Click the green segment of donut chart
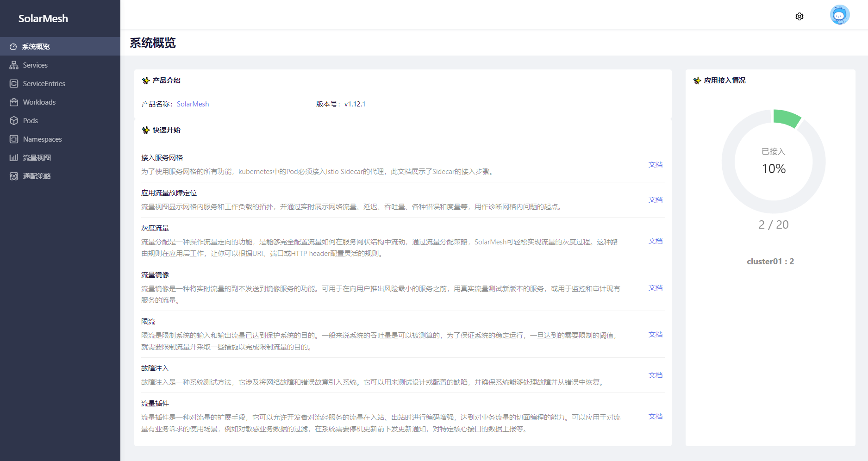The image size is (868, 461). point(787,118)
